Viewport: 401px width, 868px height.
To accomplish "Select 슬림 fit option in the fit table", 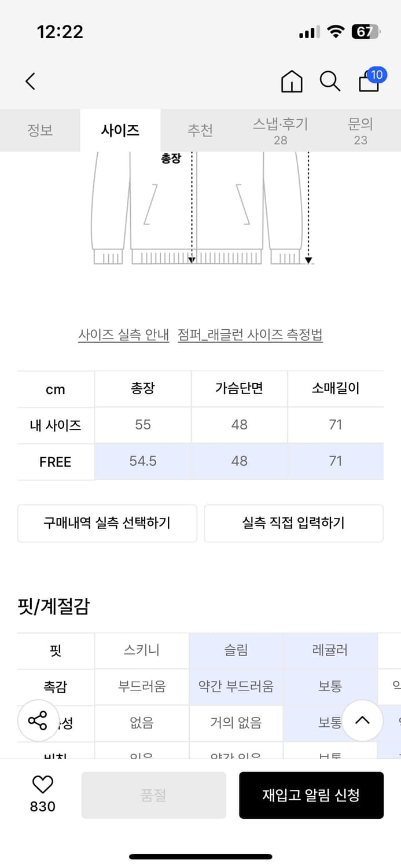I will (237, 650).
